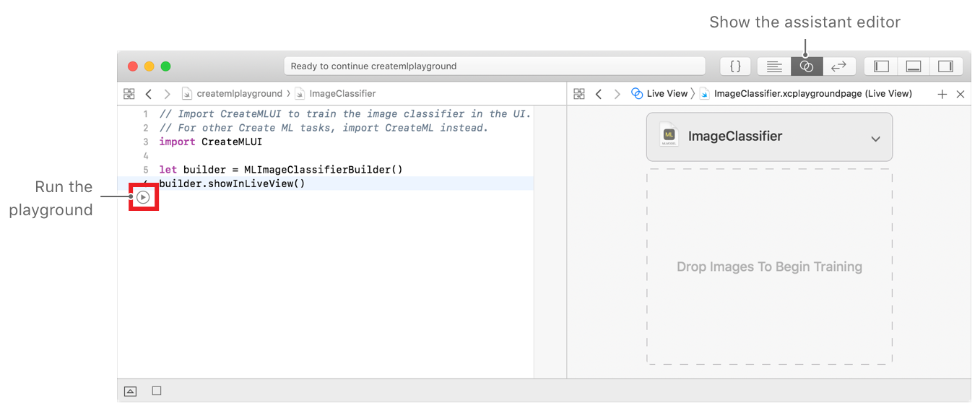This screenshot has width=980, height=411.
Task: Open related items grid in left editor
Action: pyautogui.click(x=129, y=94)
